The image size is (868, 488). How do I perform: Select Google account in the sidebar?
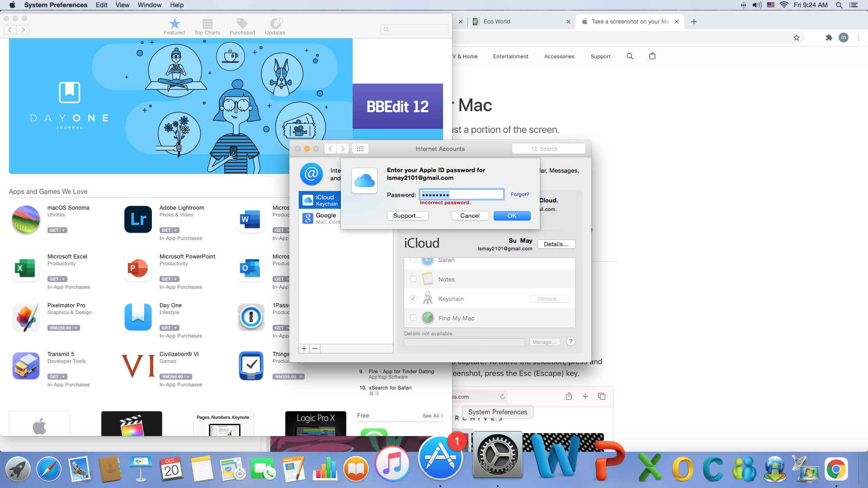tap(321, 218)
